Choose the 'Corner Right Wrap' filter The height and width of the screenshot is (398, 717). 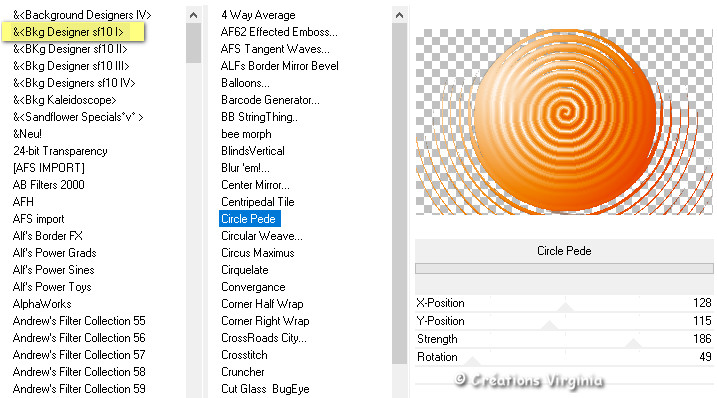265,321
